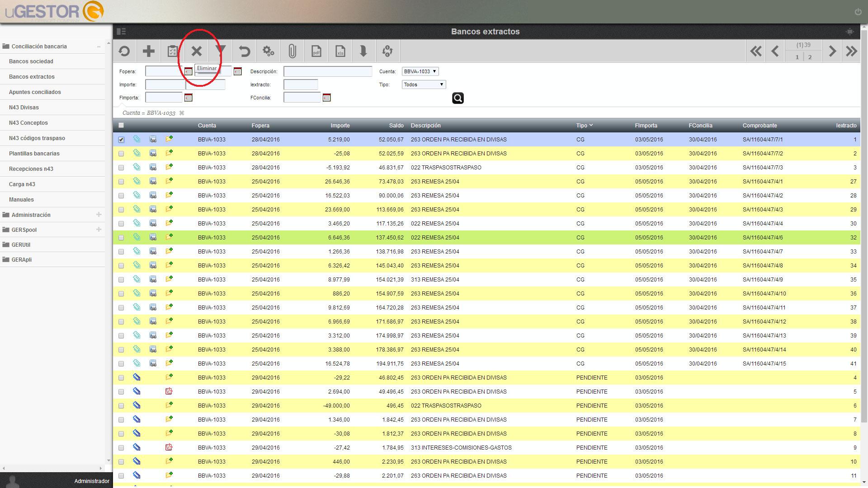Add a new record with plus icon
This screenshot has height=488, width=868.
pos(148,51)
